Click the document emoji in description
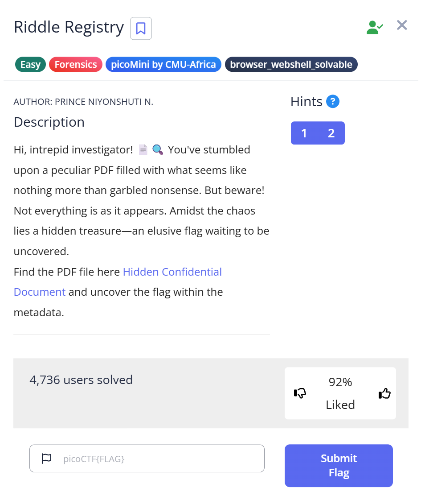This screenshot has height=504, width=421. (143, 150)
